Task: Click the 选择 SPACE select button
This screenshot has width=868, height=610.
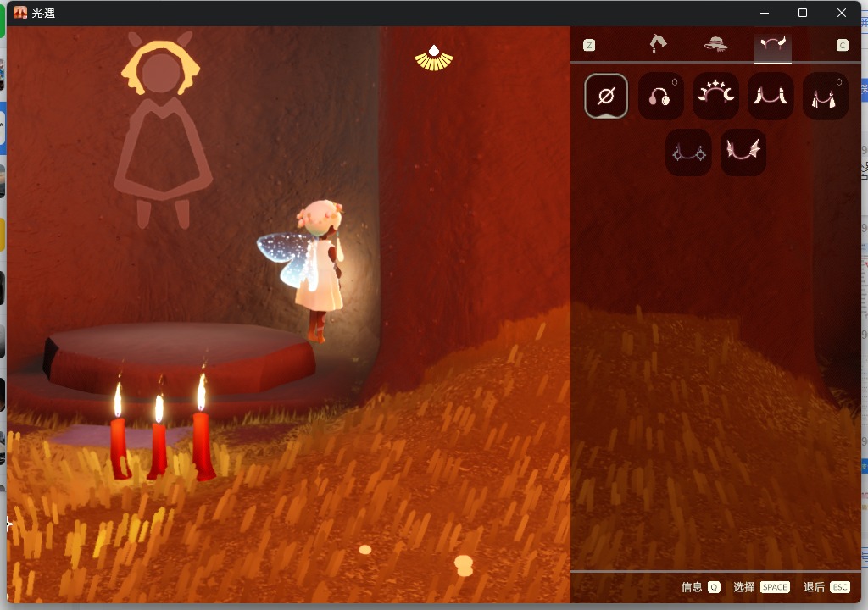Action: point(761,587)
